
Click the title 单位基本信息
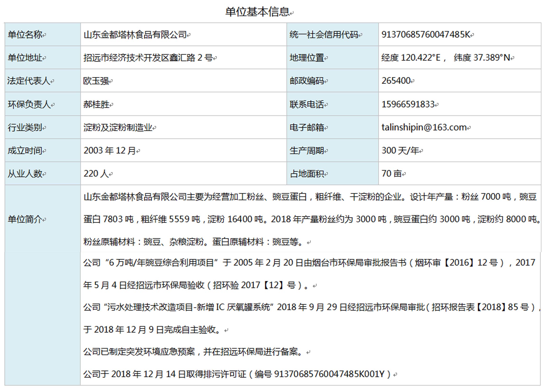[x=257, y=12]
